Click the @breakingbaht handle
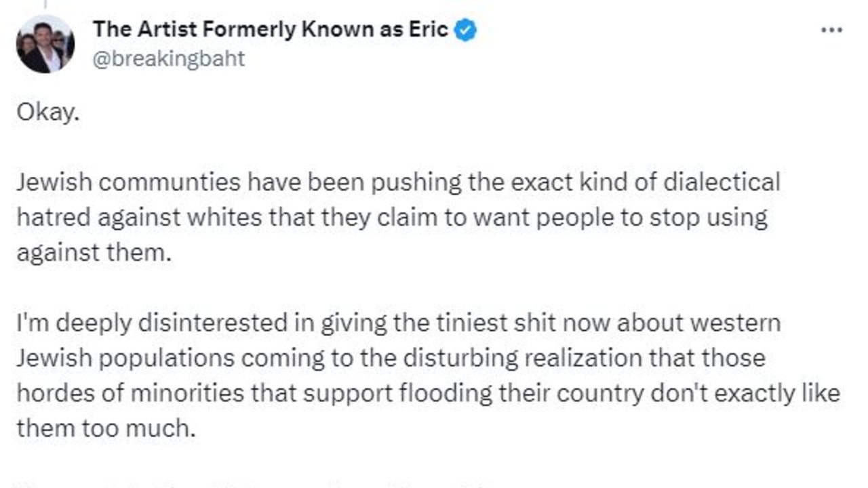The height and width of the screenshot is (488, 868). 169,59
